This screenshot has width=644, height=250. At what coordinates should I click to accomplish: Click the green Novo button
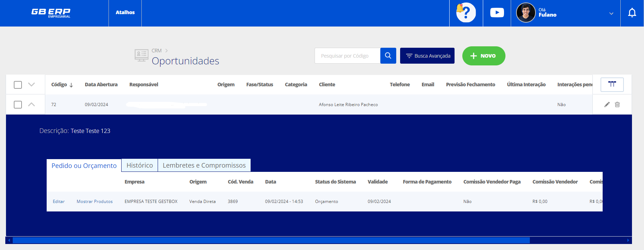click(x=484, y=56)
